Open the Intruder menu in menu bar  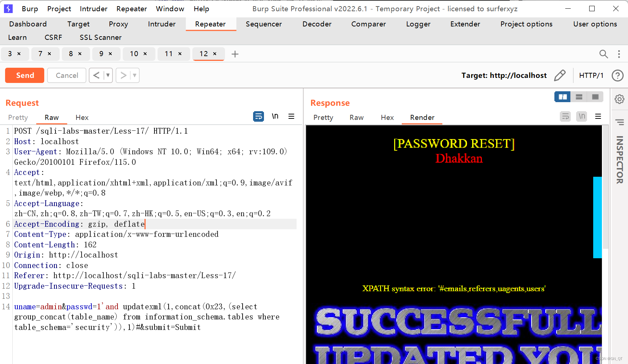pos(94,9)
